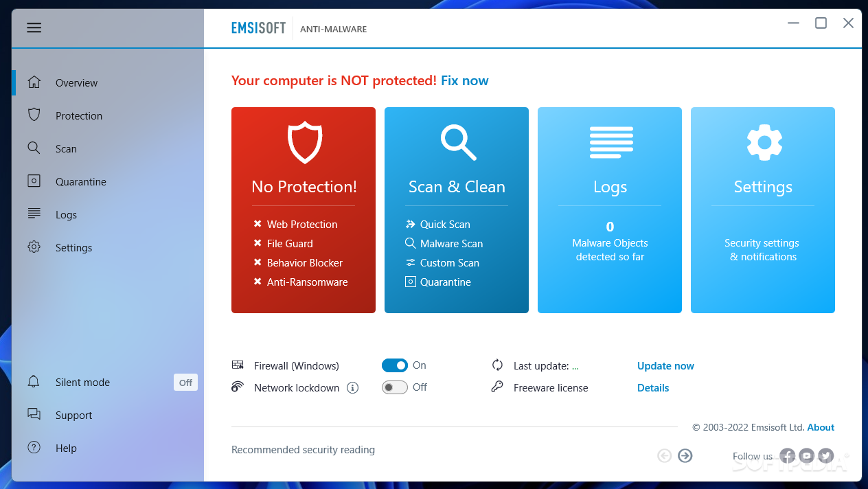868x489 pixels.
Task: Open the Emsisoft Twitter profile icon
Action: click(x=826, y=455)
